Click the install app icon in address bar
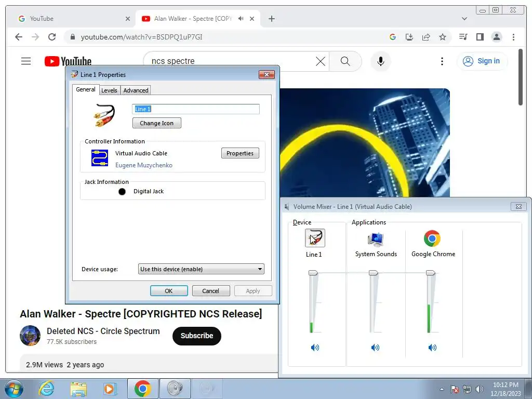Screen dimensions: 532x399 [409, 37]
